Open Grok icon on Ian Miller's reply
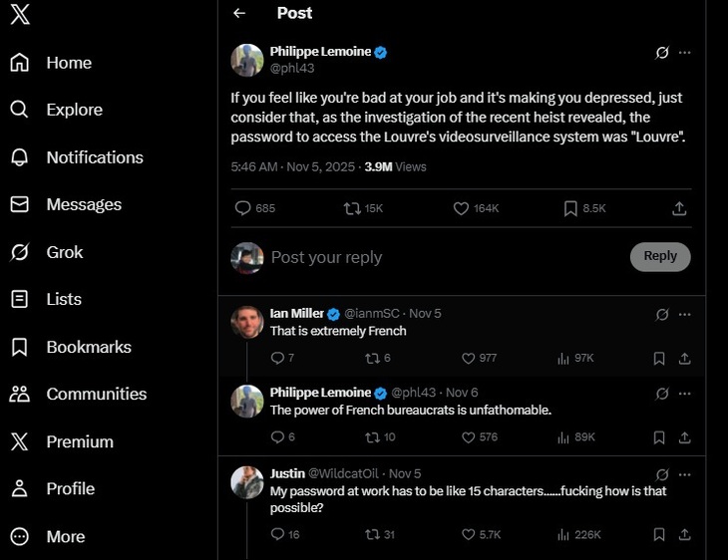This screenshot has width=728, height=560. (662, 314)
